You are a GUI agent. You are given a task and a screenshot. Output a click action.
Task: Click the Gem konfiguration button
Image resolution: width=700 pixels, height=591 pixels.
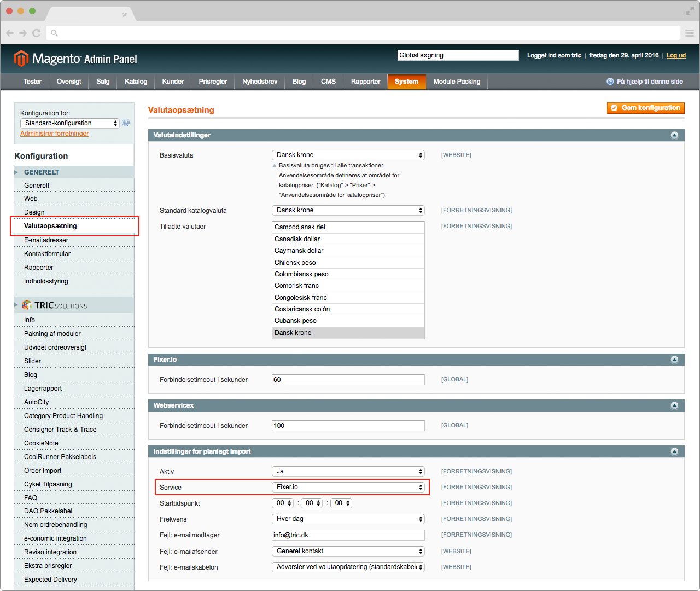point(646,108)
